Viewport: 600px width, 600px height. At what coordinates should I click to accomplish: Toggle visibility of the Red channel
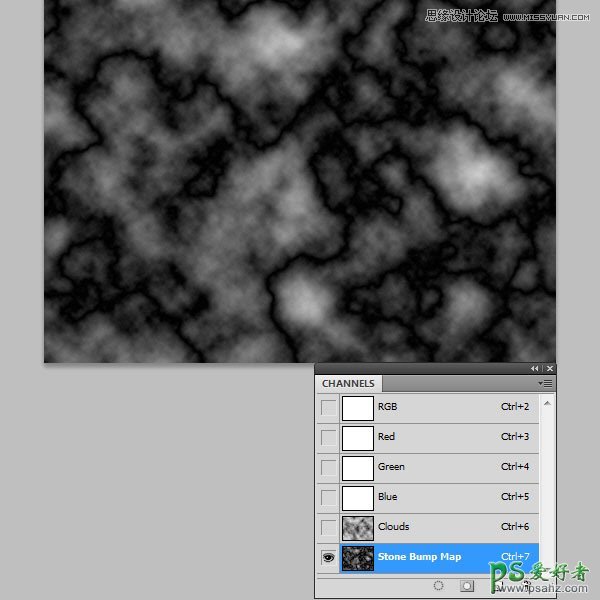tap(328, 438)
